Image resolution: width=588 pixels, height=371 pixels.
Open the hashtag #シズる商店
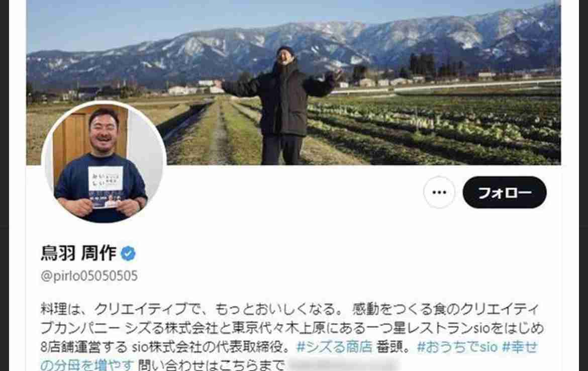coord(335,347)
